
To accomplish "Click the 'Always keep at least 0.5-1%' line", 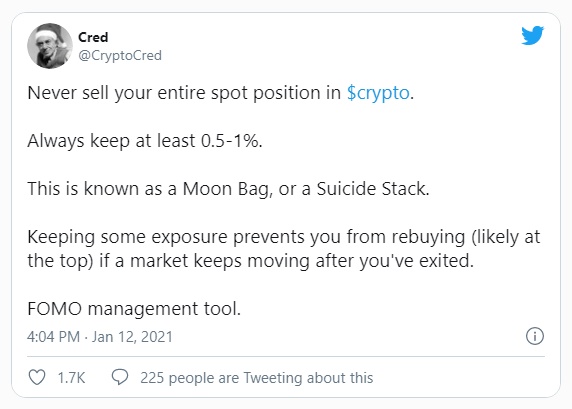I will tap(145, 141).
